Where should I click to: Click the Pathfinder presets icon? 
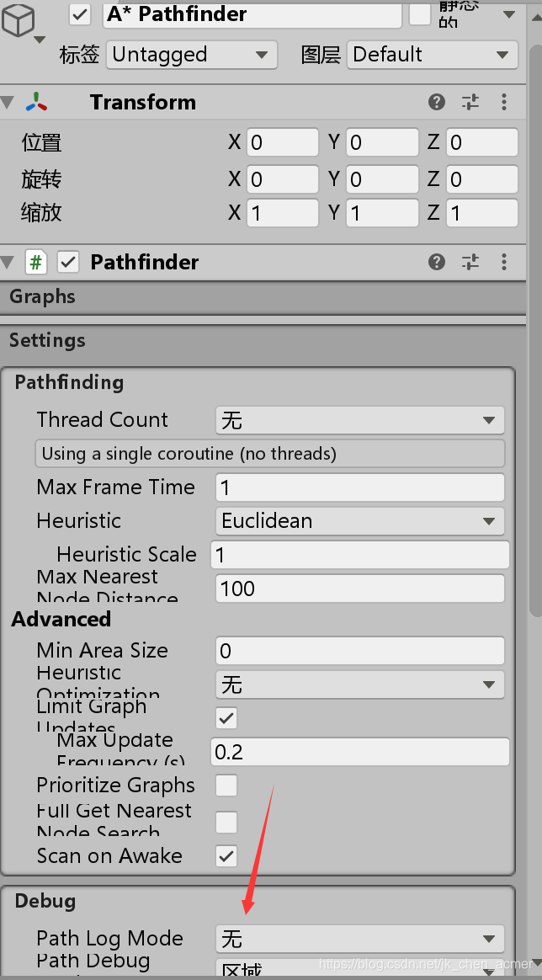(x=470, y=262)
